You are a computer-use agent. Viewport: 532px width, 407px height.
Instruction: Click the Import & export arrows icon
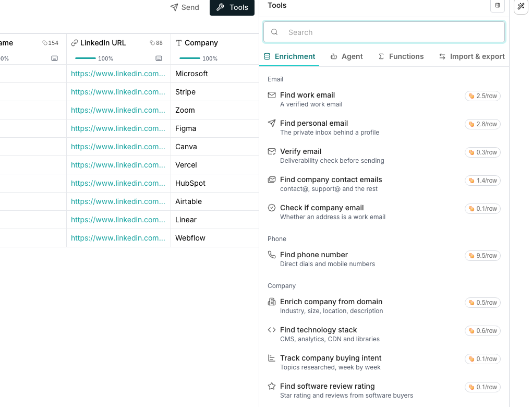coord(442,56)
